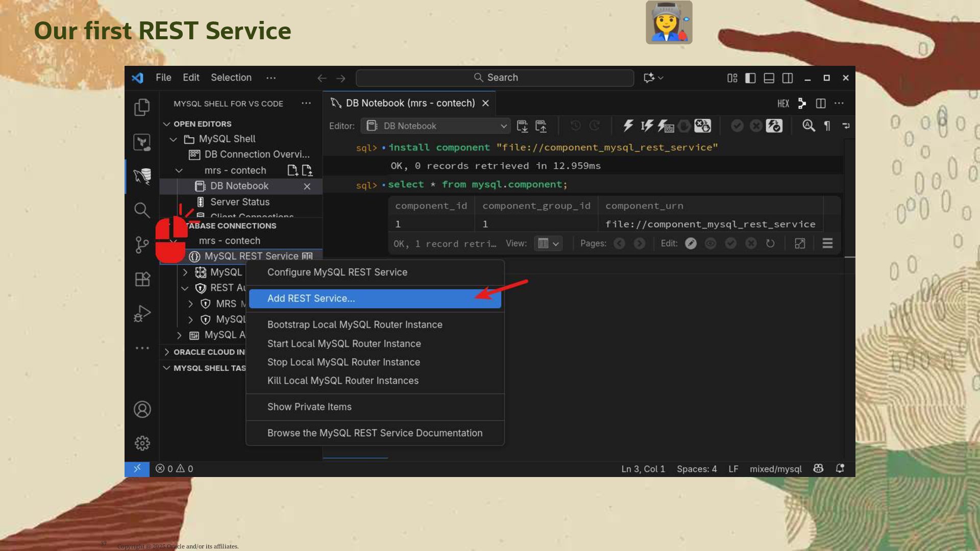Open the Selection menu

pos(231,78)
